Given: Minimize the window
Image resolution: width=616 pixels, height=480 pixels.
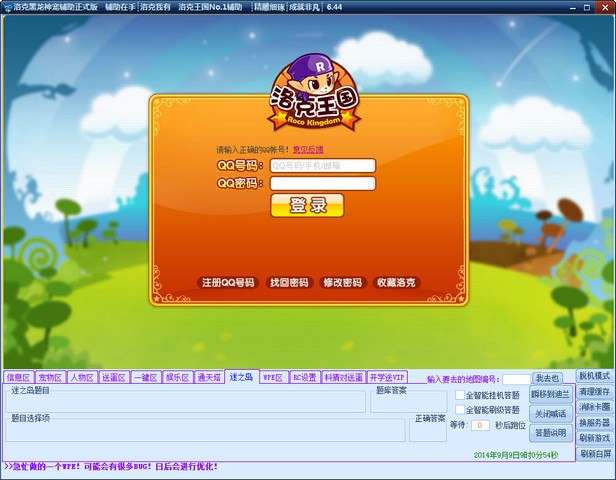Looking at the screenshot, I should pos(573,7).
